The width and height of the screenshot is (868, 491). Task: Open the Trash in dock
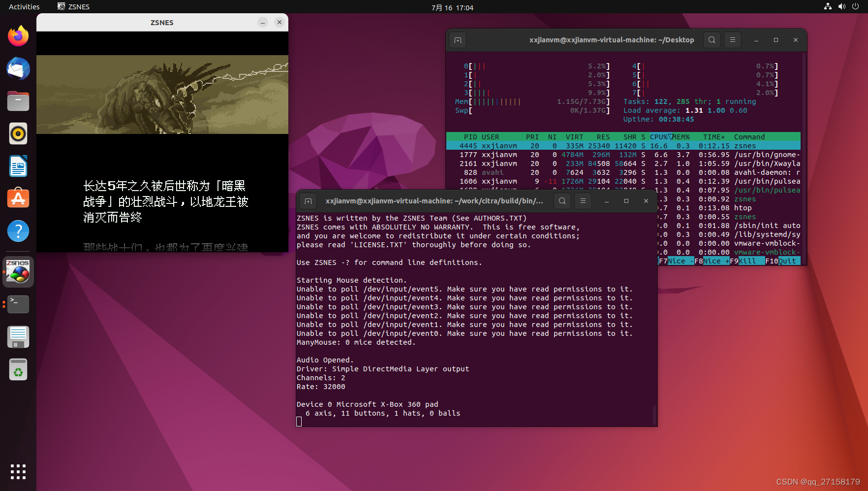pos(18,369)
